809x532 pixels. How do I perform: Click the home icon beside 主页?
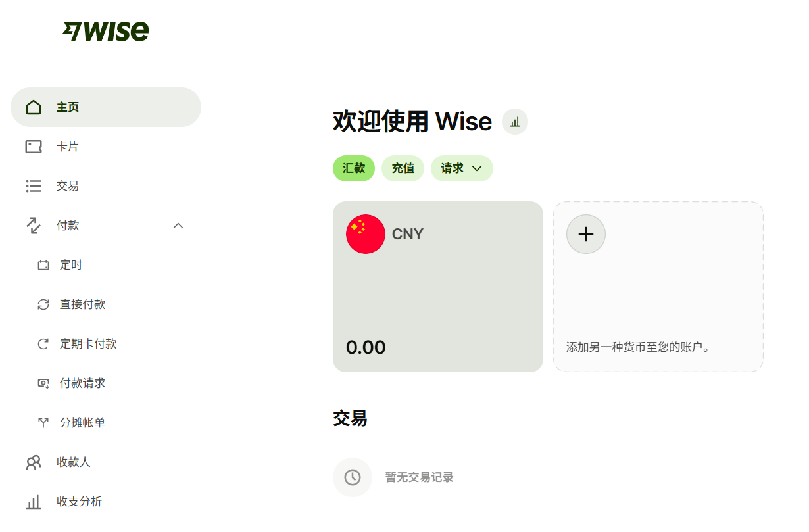(34, 107)
